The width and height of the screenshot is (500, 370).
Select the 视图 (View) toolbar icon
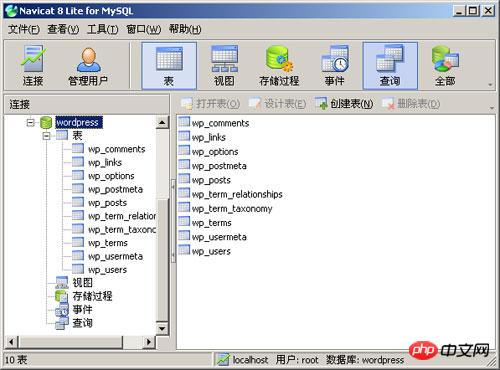224,66
